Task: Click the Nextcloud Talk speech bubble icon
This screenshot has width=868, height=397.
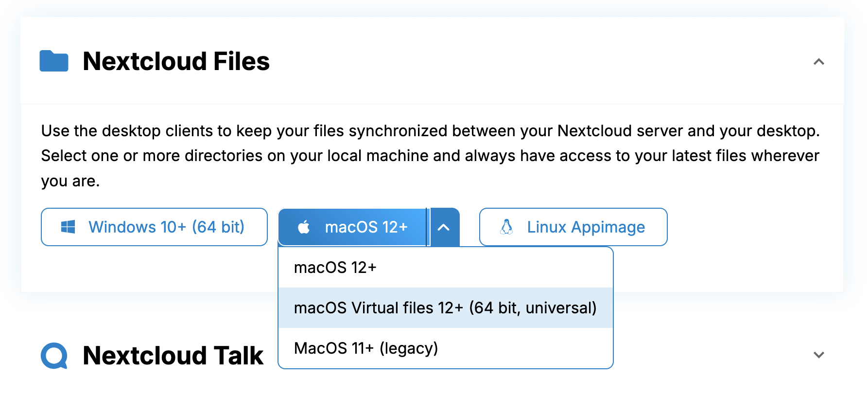Action: pos(54,356)
